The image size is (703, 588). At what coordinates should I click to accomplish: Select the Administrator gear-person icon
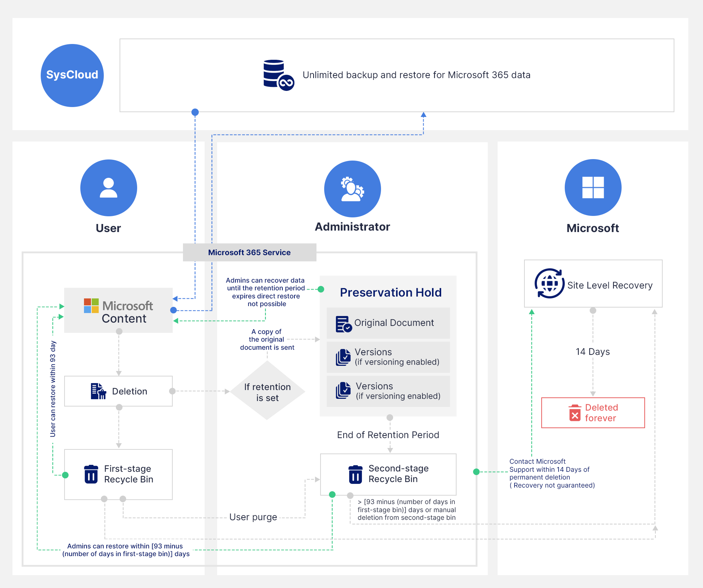352,189
